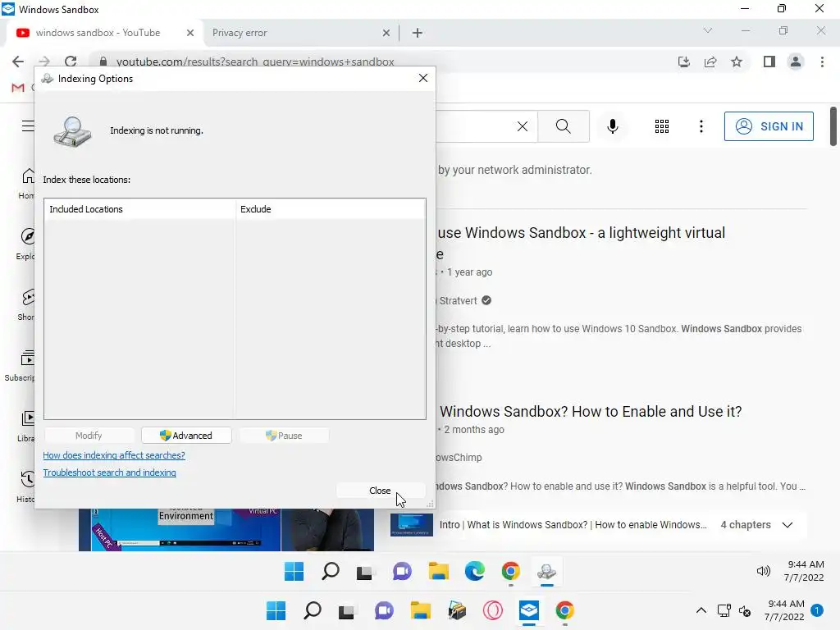Go back in Chrome browser

point(18,62)
